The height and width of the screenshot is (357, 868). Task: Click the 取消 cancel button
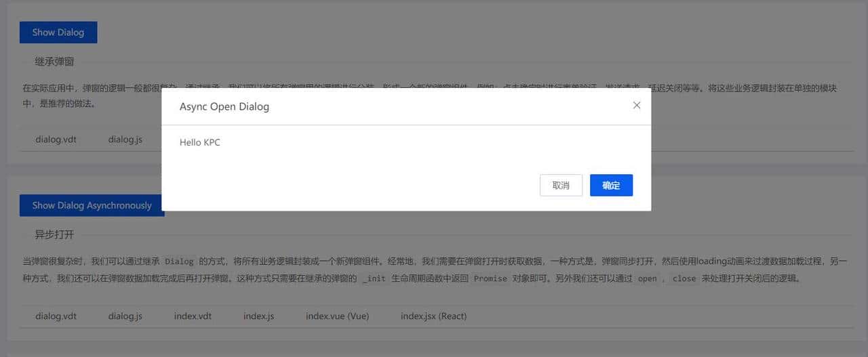(x=561, y=186)
